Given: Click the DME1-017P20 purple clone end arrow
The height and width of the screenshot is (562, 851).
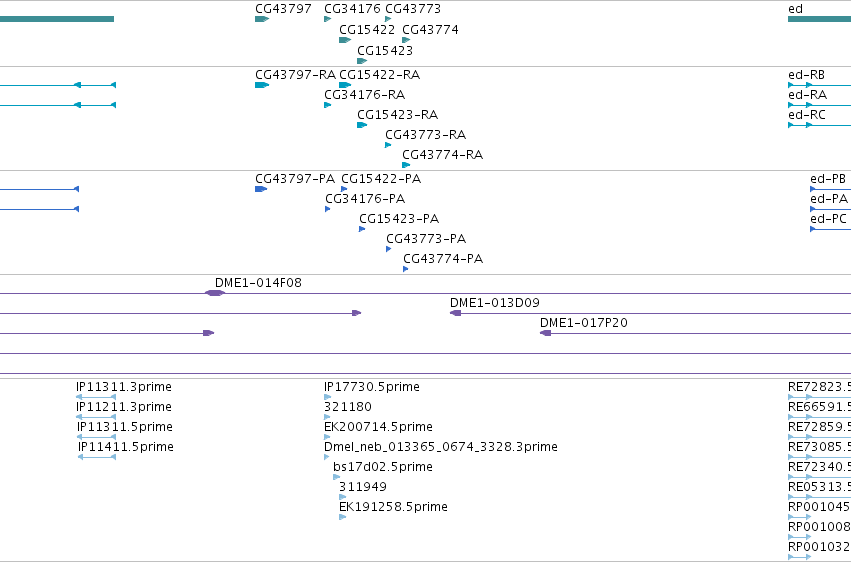Looking at the screenshot, I should pyautogui.click(x=545, y=333).
